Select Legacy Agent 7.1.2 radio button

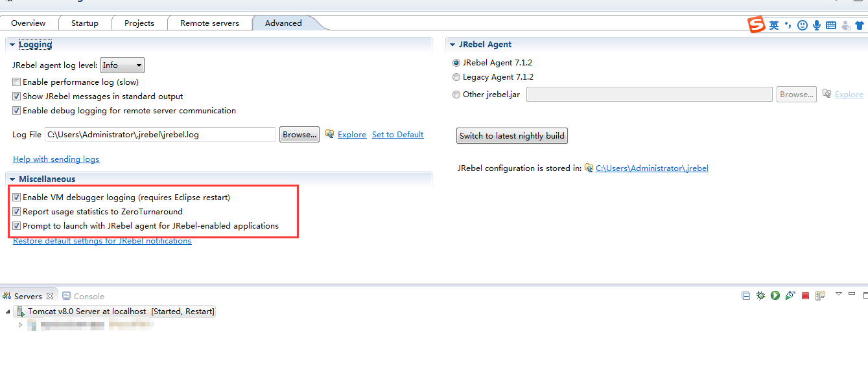point(456,77)
